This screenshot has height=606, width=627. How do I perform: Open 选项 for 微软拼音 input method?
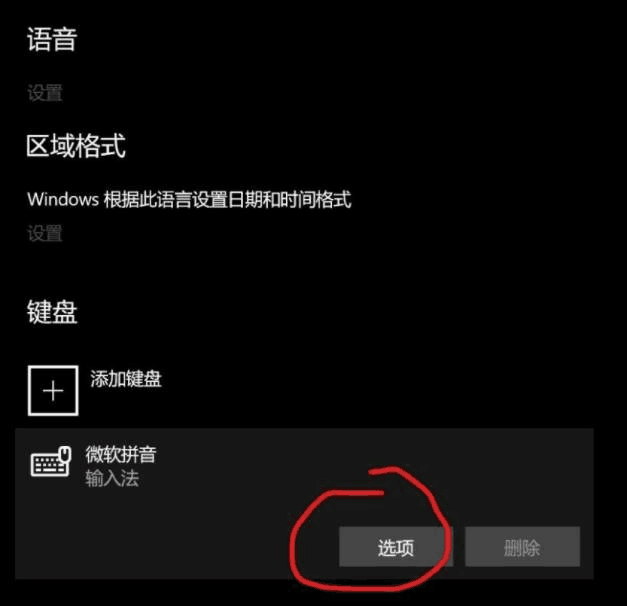pyautogui.click(x=396, y=547)
